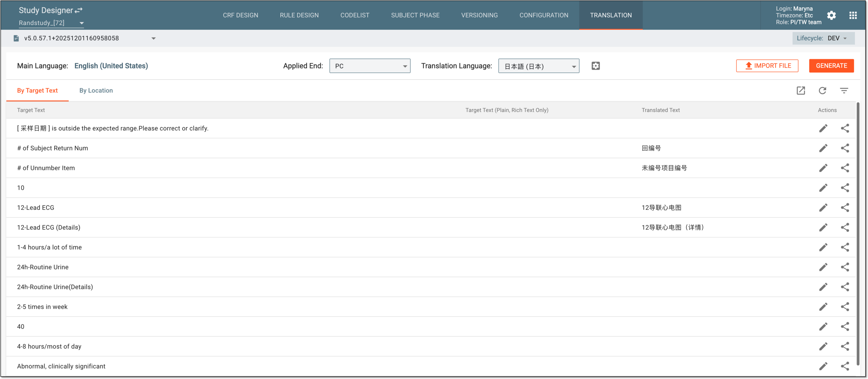
Task: Select the By Target Text tab
Action: point(37,91)
